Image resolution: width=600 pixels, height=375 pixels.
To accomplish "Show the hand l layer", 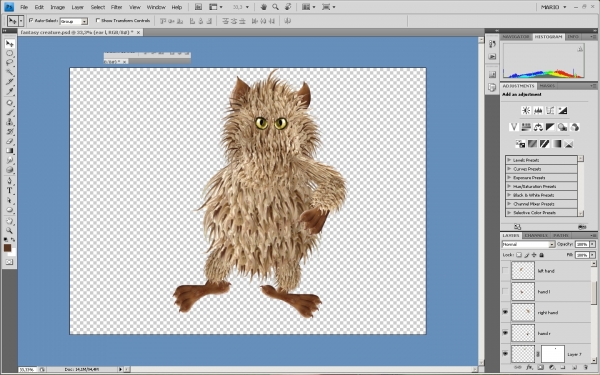I will [505, 292].
